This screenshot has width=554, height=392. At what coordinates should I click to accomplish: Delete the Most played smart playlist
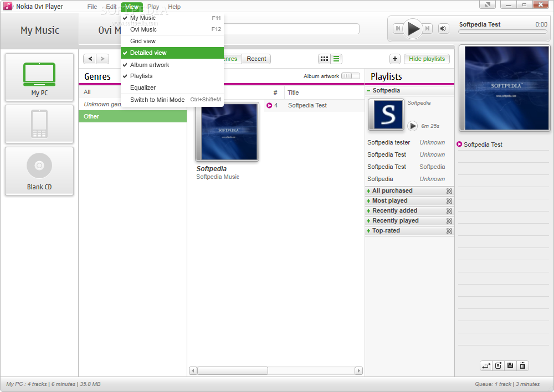coord(449,201)
